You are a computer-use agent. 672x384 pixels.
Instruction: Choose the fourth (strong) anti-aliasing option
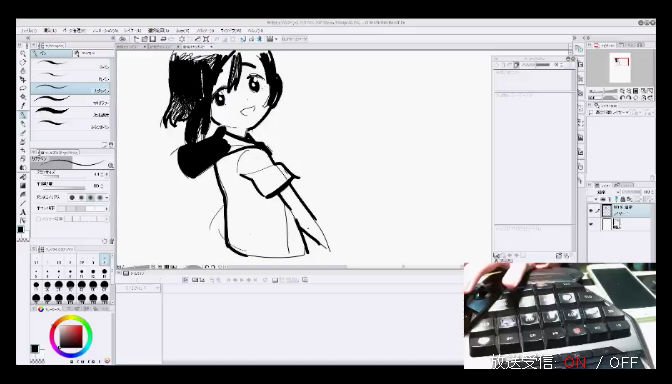[100, 198]
